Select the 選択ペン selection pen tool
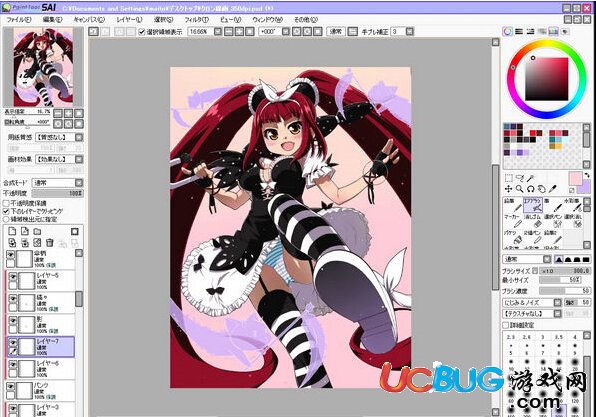The image size is (596, 417). pyautogui.click(x=553, y=221)
